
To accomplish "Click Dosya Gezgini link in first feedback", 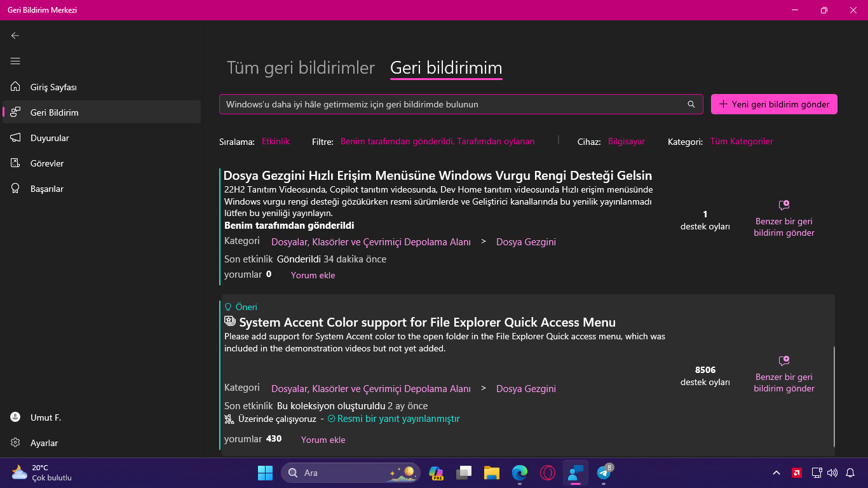I will [x=526, y=242].
